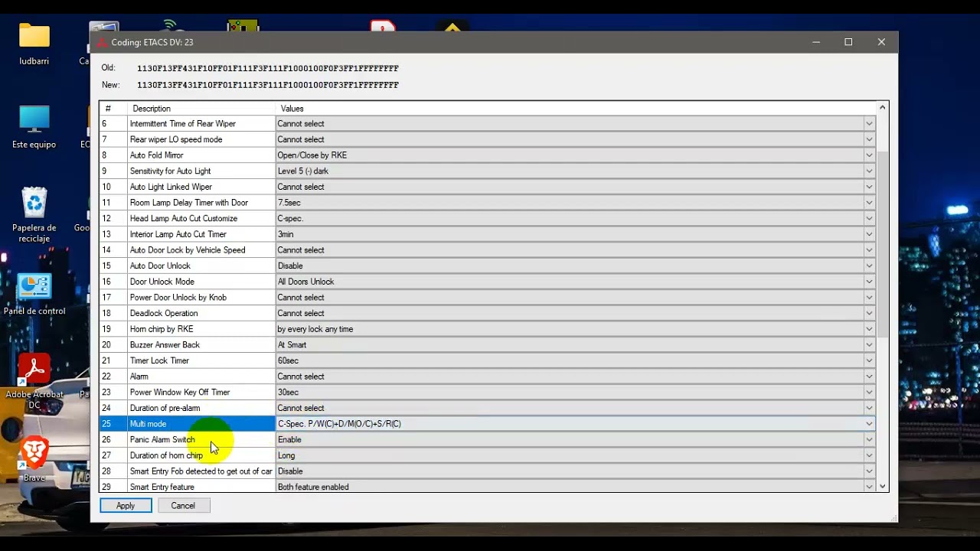The height and width of the screenshot is (551, 980).
Task: Open ludbarri folder on desktop
Action: click(x=34, y=44)
